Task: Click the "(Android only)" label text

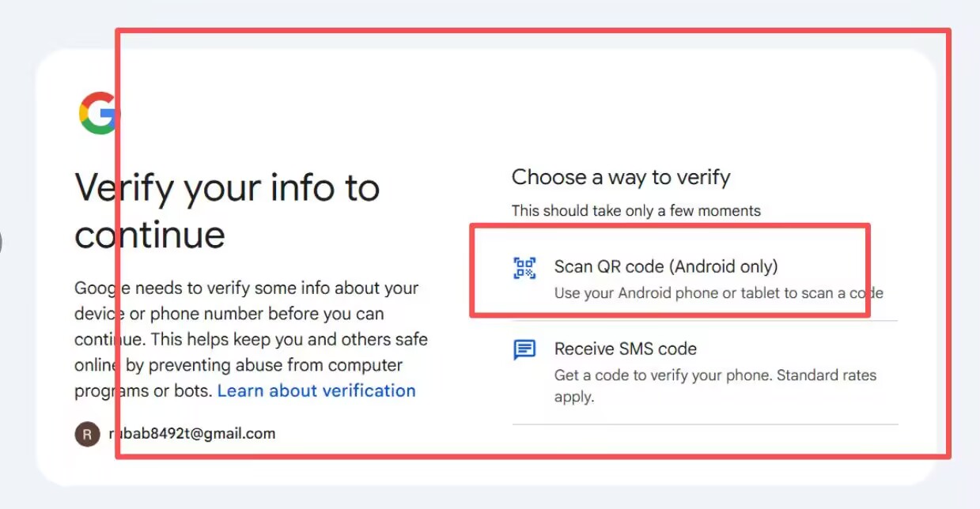Action: 723,266
